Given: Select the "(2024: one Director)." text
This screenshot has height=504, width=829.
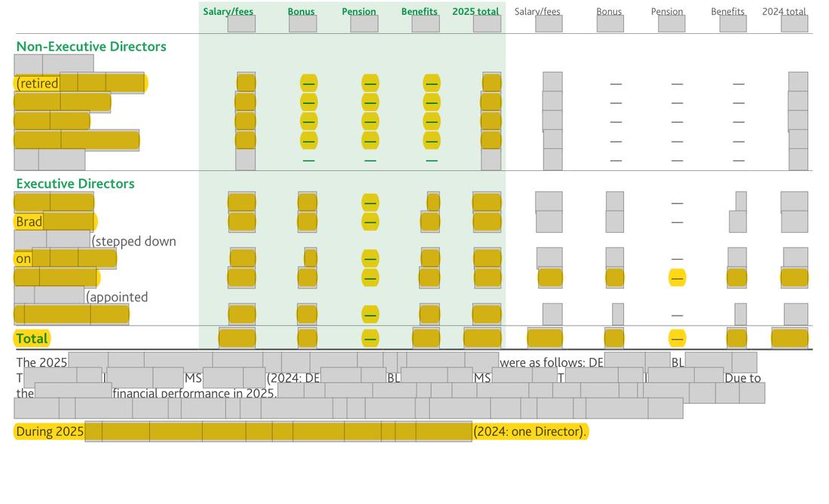Looking at the screenshot, I should coord(530,432).
